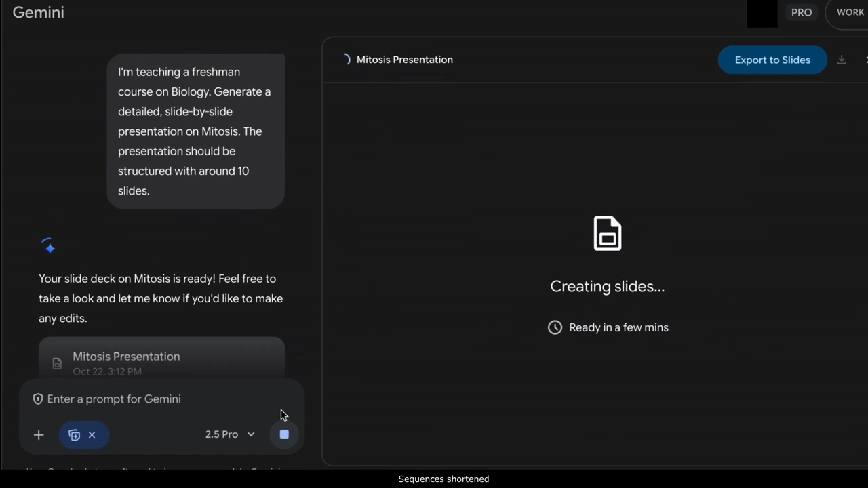This screenshot has height=488, width=868.
Task: Remove the slides tool chip via its X
Action: coord(92,434)
